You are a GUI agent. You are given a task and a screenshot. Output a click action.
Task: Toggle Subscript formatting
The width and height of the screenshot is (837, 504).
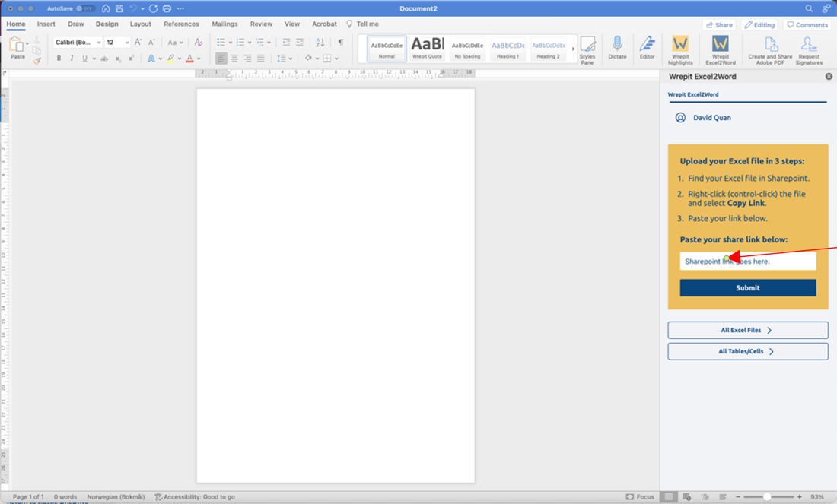(117, 58)
